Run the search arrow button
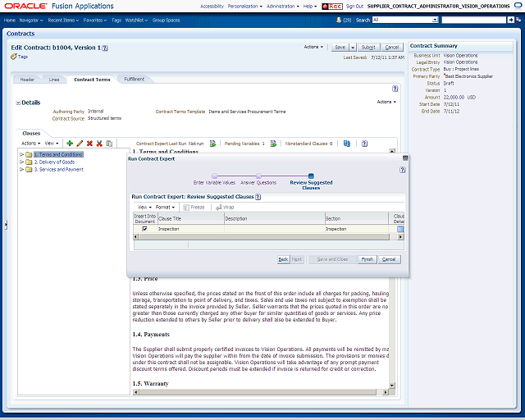The height and width of the screenshot is (420, 525). (510, 20)
